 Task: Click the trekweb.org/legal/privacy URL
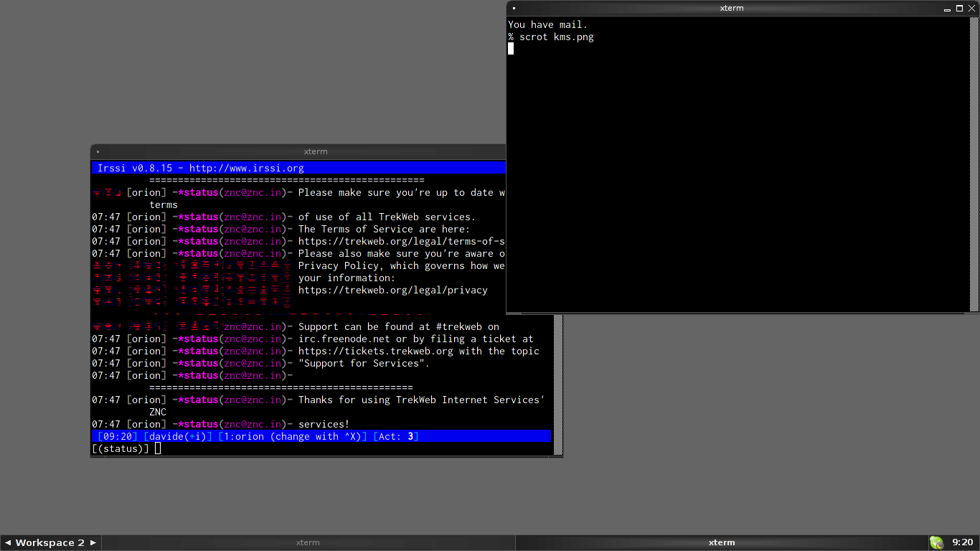pos(392,291)
